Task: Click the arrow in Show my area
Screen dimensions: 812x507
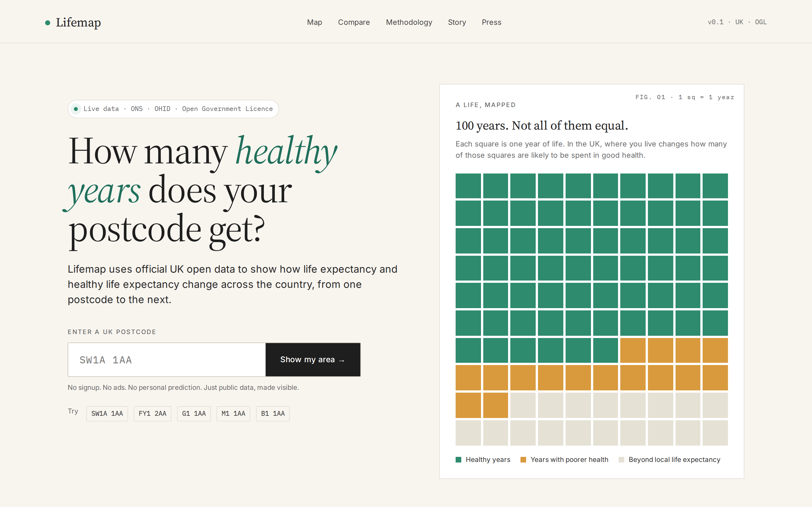Action: [342, 360]
